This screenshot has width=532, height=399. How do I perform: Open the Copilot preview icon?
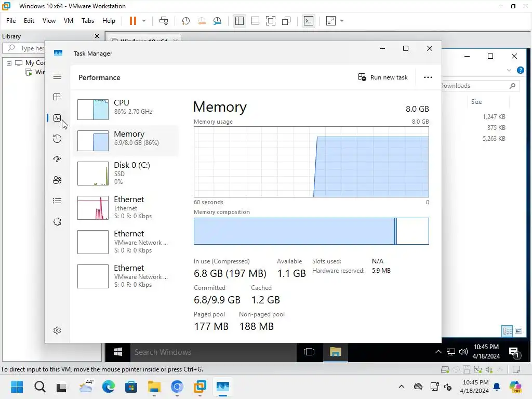[x=515, y=387]
